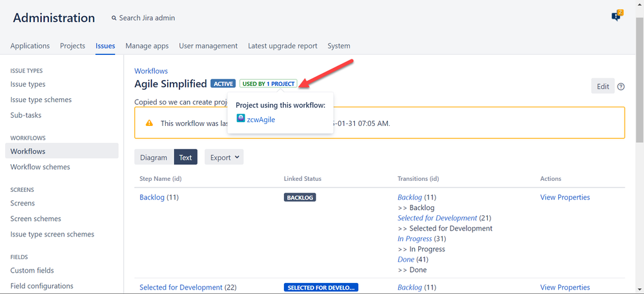Click the help question mark icon

click(x=621, y=87)
